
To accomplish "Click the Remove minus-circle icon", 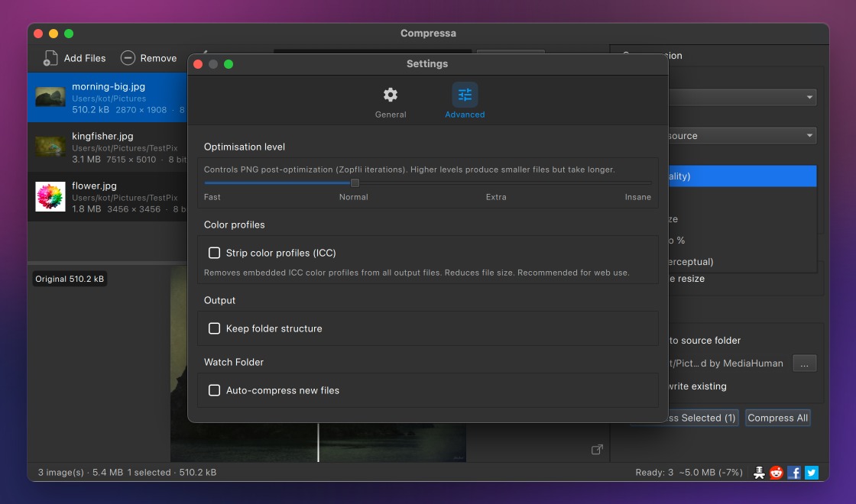I will (x=128, y=58).
